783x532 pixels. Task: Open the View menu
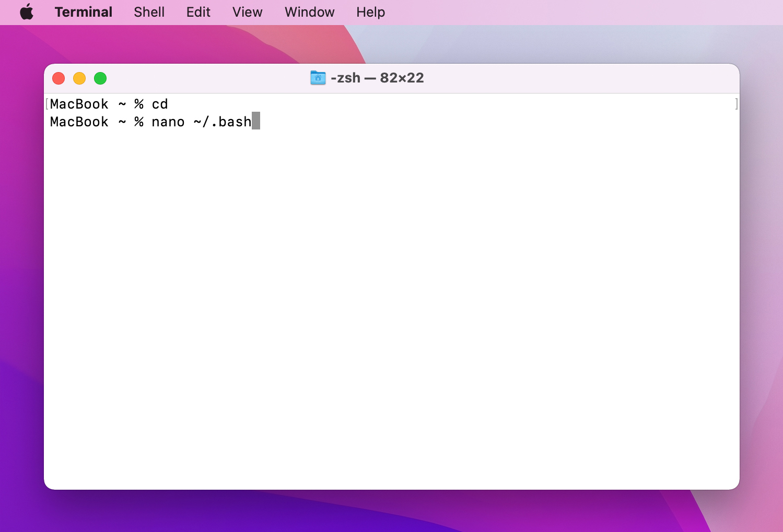(247, 11)
